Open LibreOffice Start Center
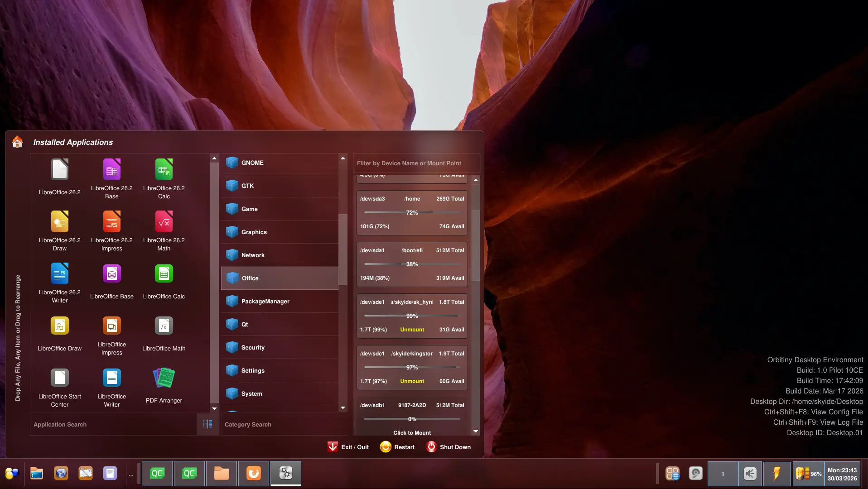This screenshot has width=868, height=489. 59,379
